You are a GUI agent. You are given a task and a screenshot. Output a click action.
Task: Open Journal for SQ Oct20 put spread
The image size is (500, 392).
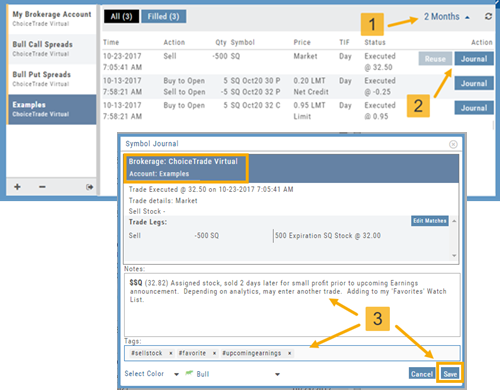click(x=474, y=83)
